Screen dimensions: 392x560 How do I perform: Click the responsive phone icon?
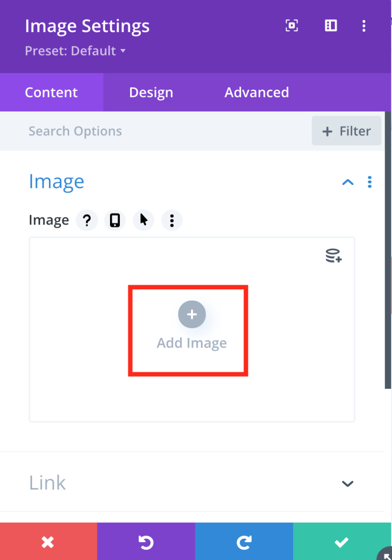tap(115, 220)
